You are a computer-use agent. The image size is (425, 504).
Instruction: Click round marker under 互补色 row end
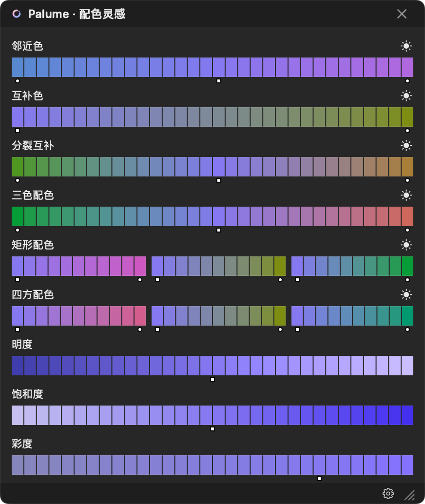(x=407, y=131)
